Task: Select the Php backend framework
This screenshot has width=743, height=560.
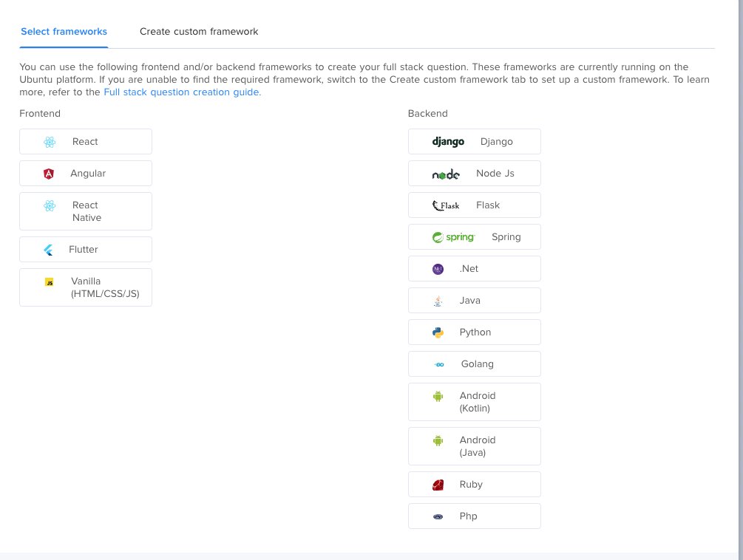Action: [475, 516]
